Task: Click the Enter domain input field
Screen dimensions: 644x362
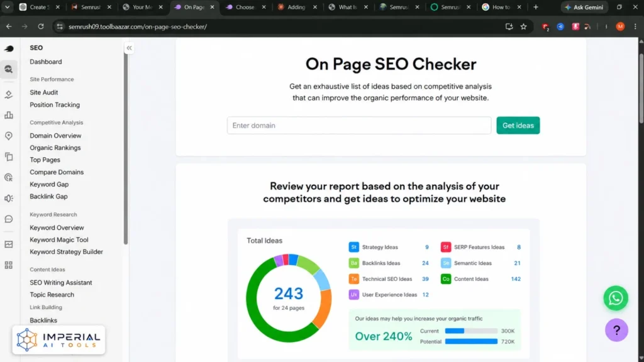Action: coord(359,125)
